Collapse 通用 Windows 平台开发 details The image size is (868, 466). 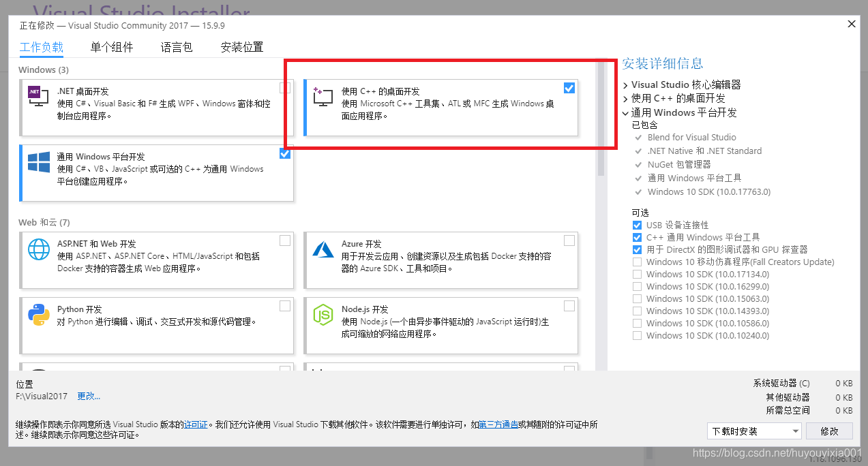click(626, 112)
